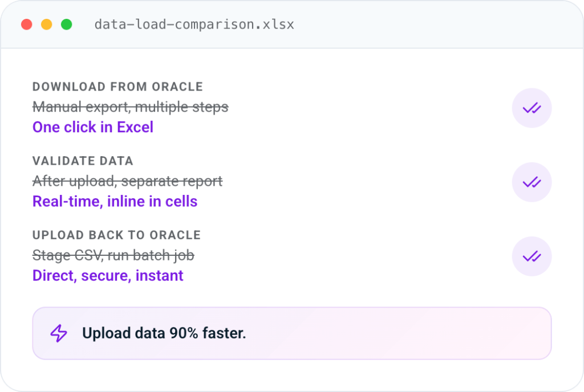
Task: Click the yellow minimize window dot
Action: click(x=47, y=24)
